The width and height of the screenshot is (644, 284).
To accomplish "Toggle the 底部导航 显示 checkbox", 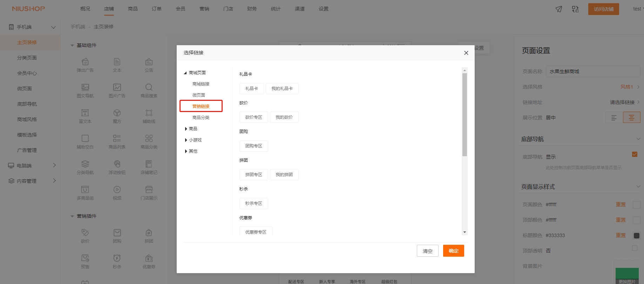I will click(635, 154).
